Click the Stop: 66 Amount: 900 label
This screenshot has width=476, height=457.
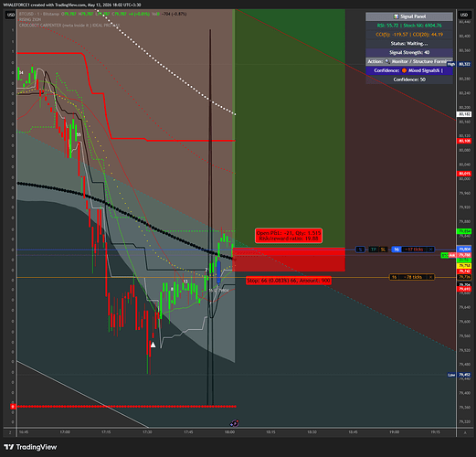(289, 281)
